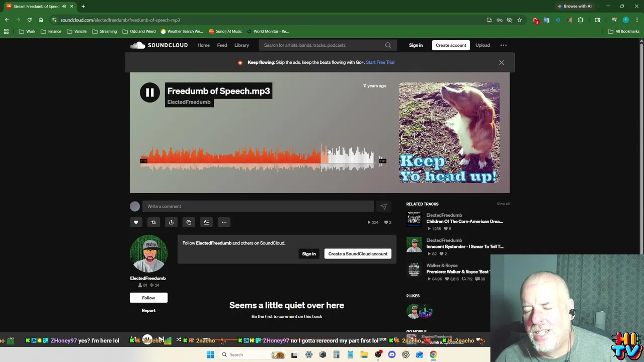This screenshot has width=644, height=362.
Task: View all related tracks
Action: [503, 204]
